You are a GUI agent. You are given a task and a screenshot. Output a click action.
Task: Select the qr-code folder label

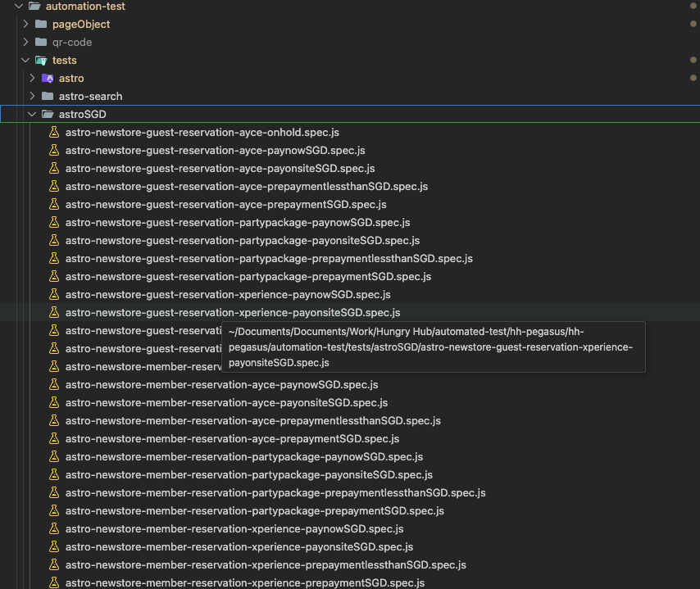click(x=72, y=43)
